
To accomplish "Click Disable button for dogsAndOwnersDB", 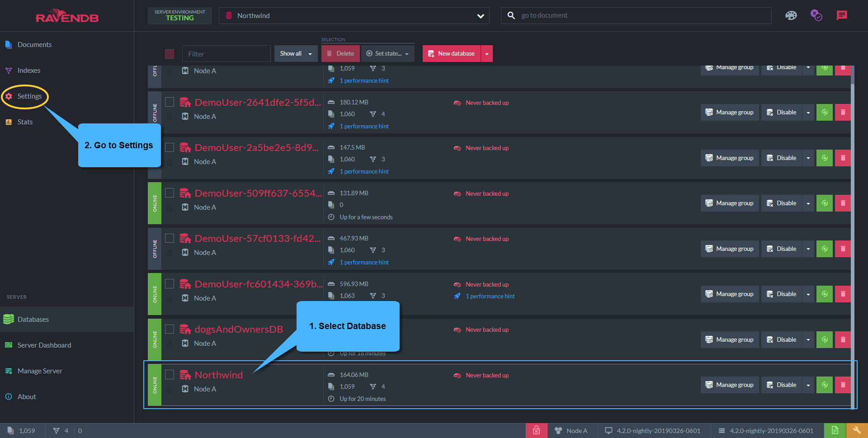I will (x=782, y=339).
